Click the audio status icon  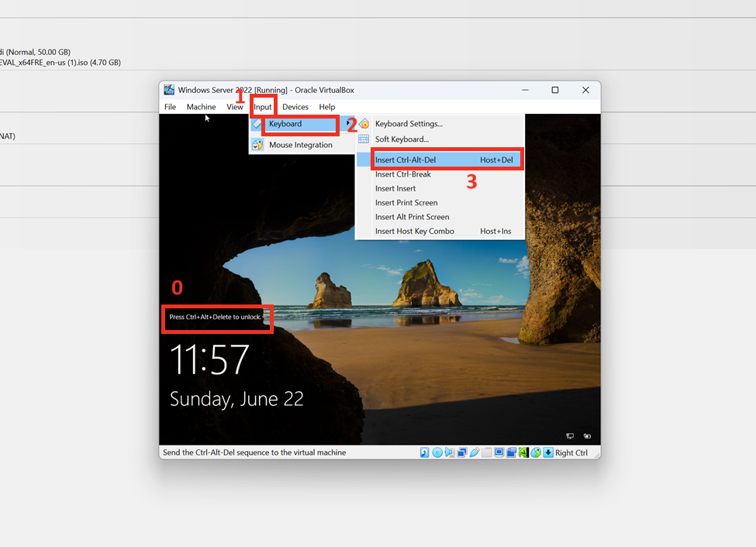click(450, 452)
